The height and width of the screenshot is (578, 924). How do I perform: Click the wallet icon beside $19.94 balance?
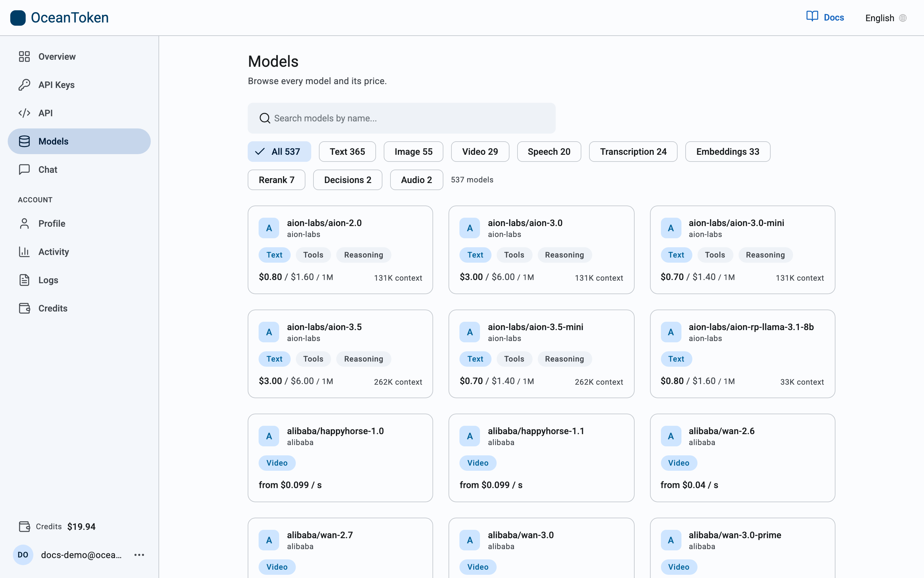tap(24, 526)
